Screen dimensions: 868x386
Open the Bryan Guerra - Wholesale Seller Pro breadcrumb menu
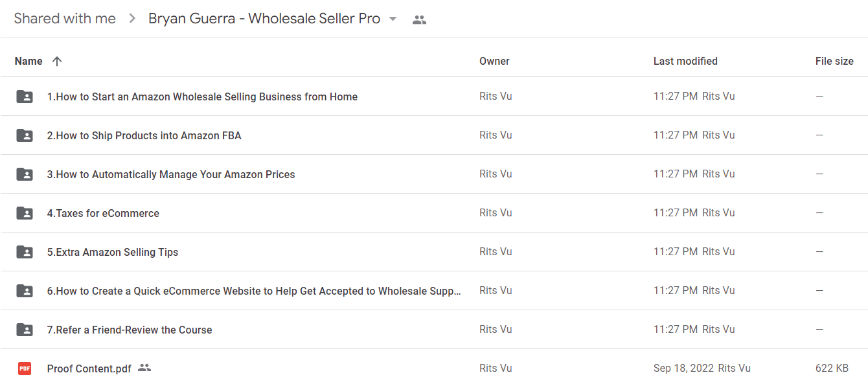point(273,19)
